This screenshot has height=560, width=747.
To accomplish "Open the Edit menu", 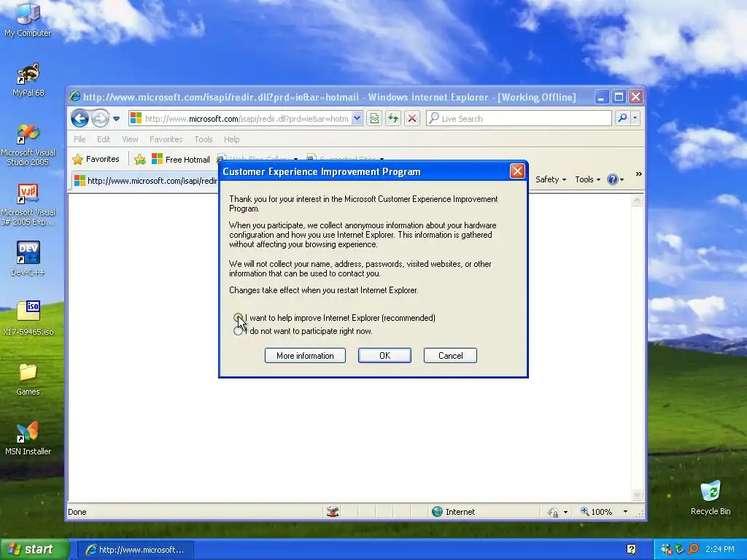I will coord(104,139).
